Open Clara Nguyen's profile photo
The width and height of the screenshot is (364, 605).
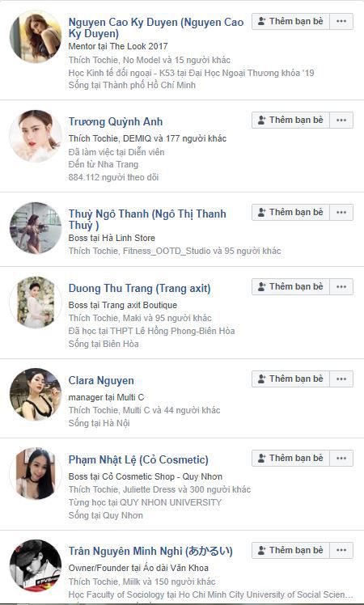(36, 395)
